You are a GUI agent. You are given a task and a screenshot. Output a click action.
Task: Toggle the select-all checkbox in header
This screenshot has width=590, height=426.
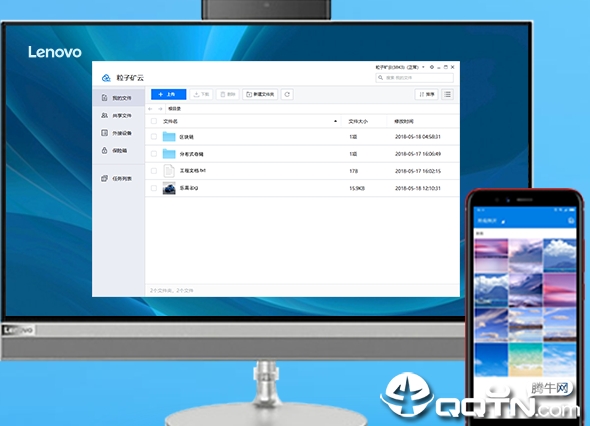pyautogui.click(x=154, y=121)
